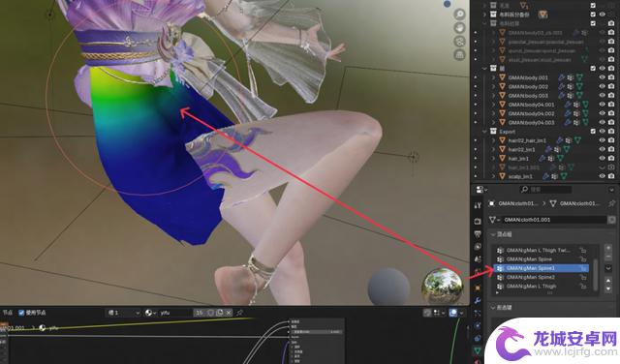Move vertex group up in list
This screenshot has width=620, height=364.
[x=608, y=281]
